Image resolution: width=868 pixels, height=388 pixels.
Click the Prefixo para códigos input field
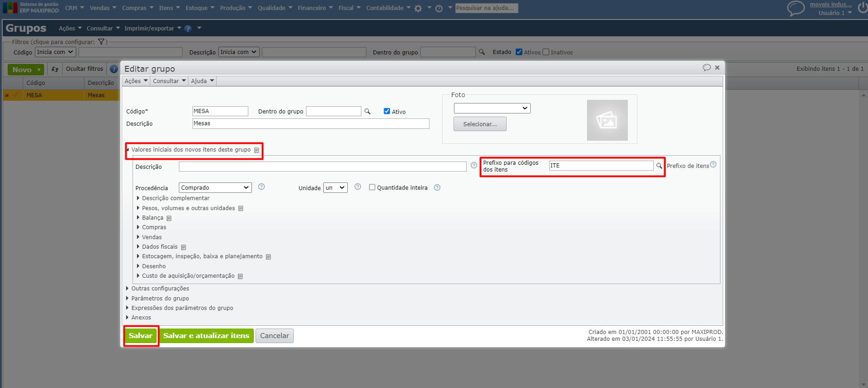point(601,166)
